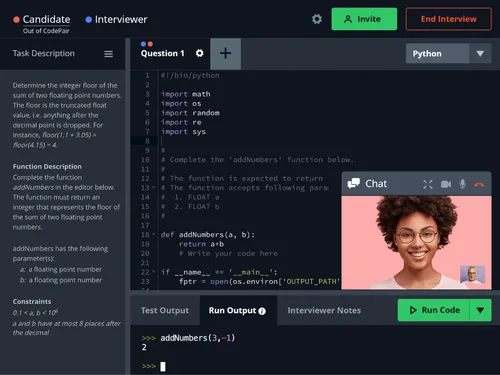Open Question 1 settings gear
The width and height of the screenshot is (500, 375).
(199, 53)
